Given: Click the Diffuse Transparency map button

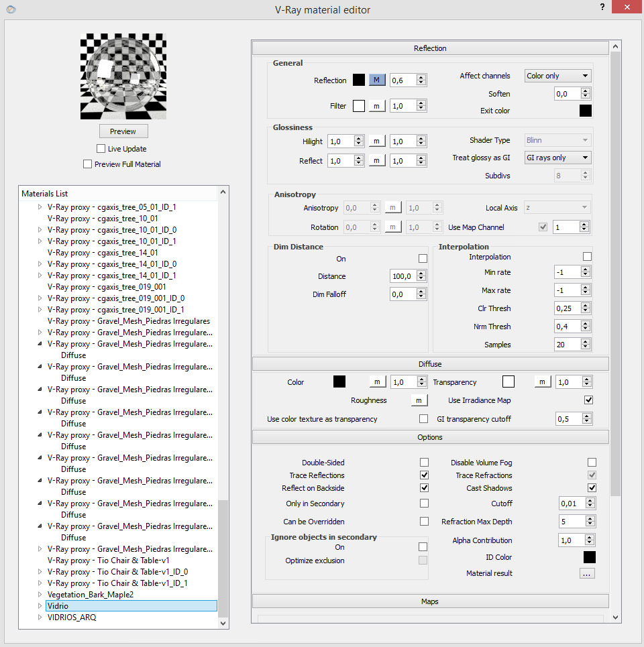Looking at the screenshot, I should tap(542, 382).
